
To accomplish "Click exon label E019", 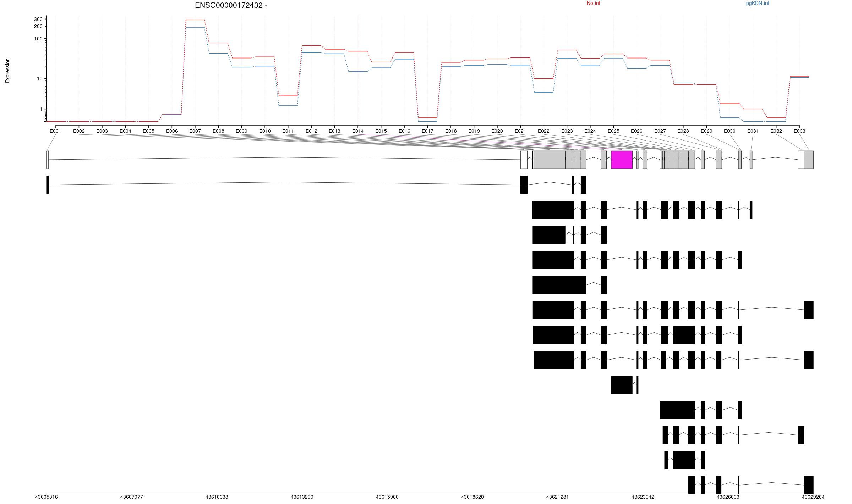I will tap(474, 131).
